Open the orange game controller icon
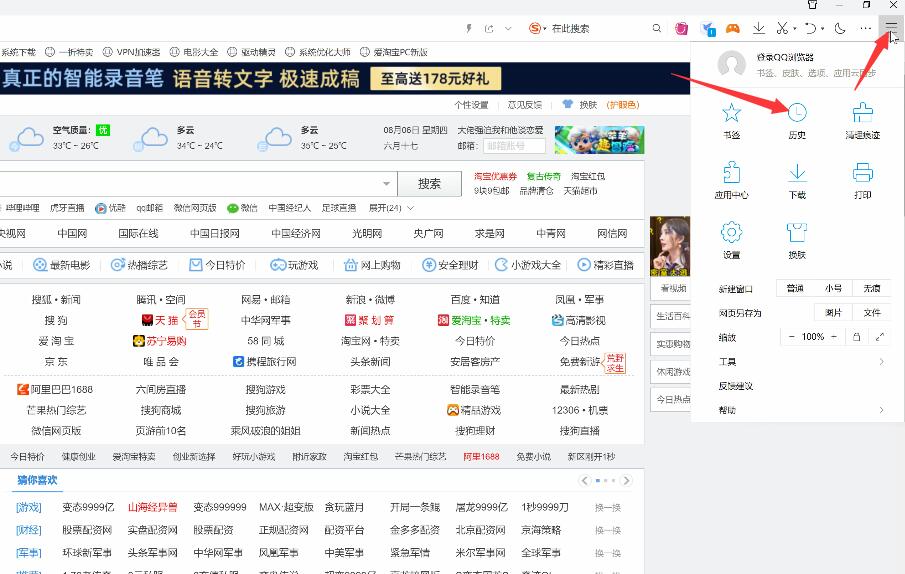 [733, 28]
